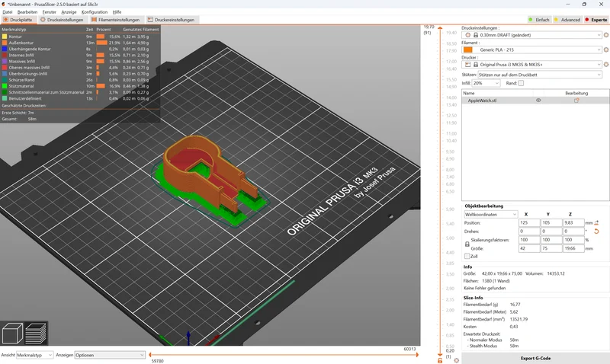Click the lock icon in the Drucker preset box

pyautogui.click(x=475, y=65)
